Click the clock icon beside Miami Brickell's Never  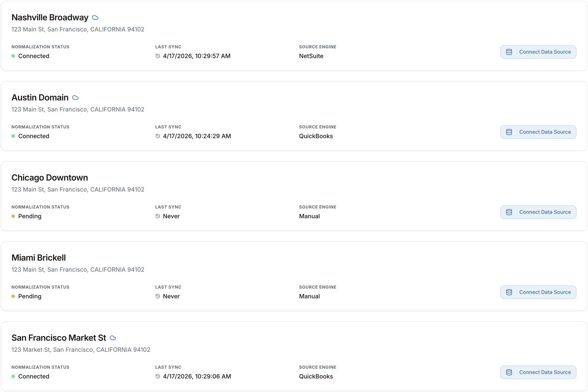coord(158,296)
